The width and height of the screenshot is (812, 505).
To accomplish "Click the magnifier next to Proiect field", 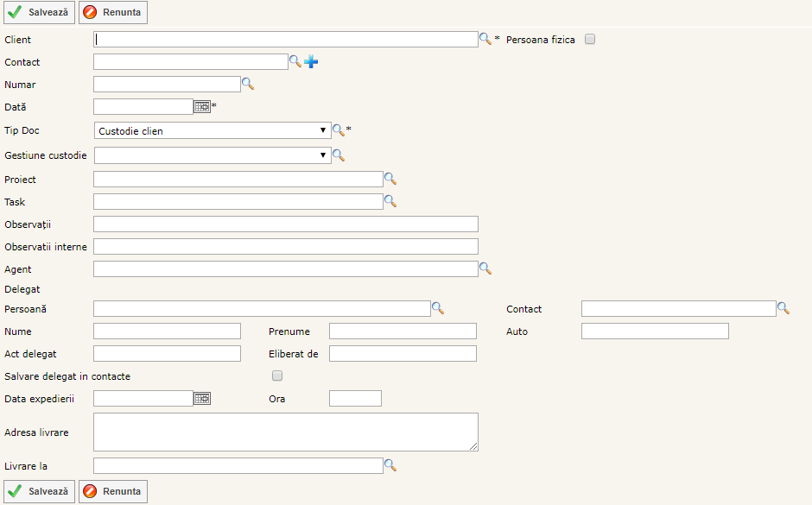I will (390, 179).
